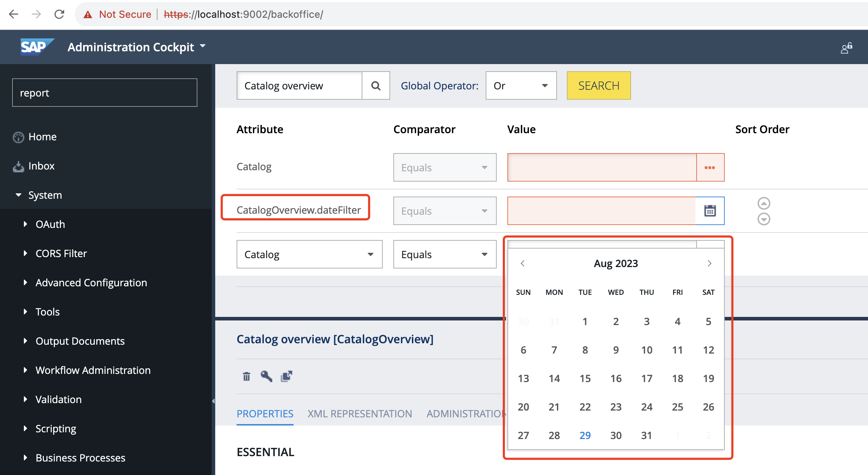868x475 pixels.
Task: Open the Global Operator Or dropdown
Action: 521,86
